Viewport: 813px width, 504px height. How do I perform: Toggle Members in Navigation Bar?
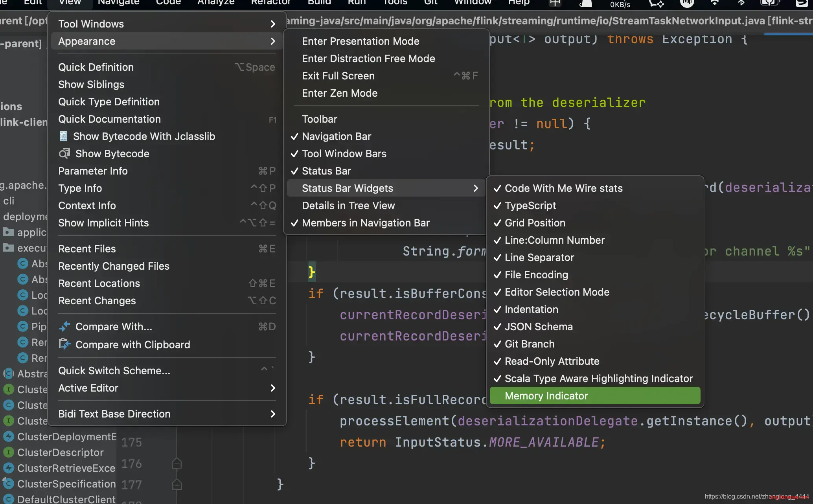tap(366, 223)
